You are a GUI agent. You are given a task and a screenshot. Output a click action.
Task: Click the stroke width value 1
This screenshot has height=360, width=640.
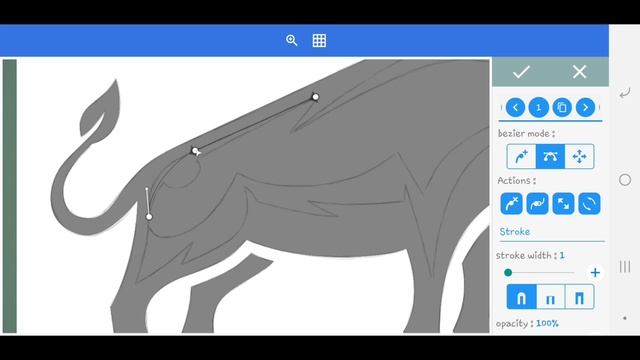point(562,256)
